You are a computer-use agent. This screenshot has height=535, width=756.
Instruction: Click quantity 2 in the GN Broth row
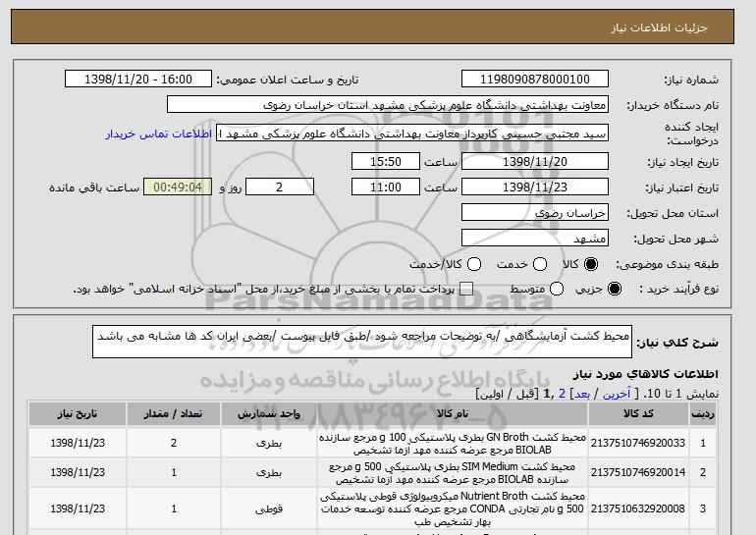tap(174, 443)
